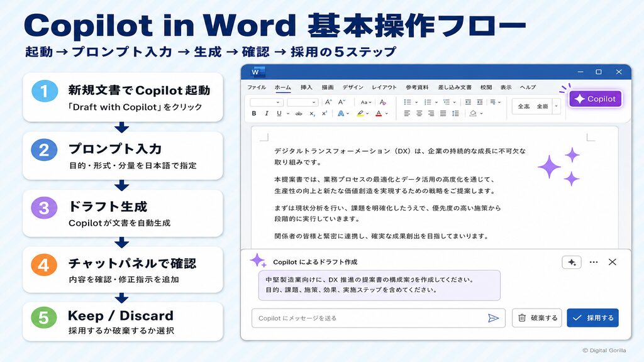Screen dimensions: 644x362
Task: Open the レイアウト tab
Action: [384, 87]
